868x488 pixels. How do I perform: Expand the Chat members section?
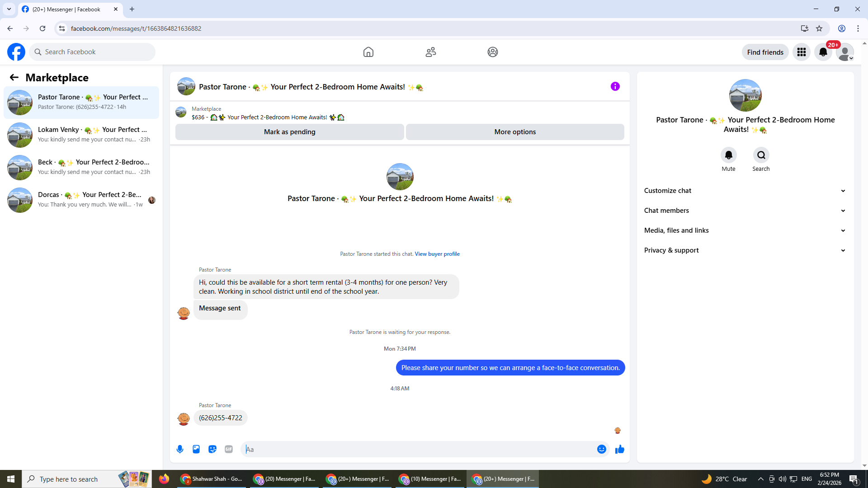point(745,211)
